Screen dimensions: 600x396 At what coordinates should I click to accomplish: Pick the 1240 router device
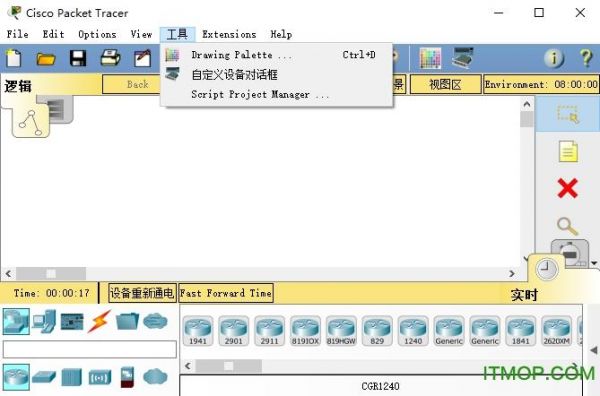click(413, 331)
